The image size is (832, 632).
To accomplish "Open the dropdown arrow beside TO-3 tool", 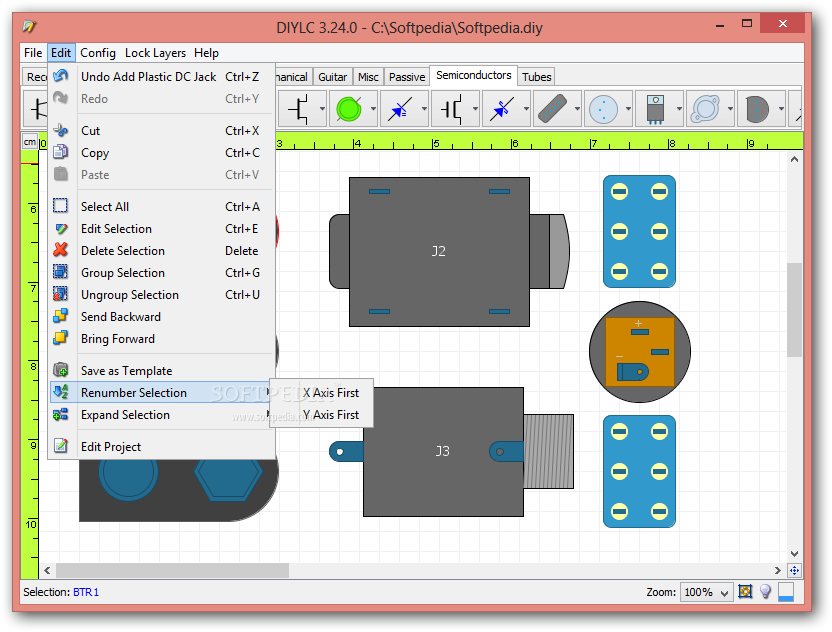I will pyautogui.click(x=730, y=109).
